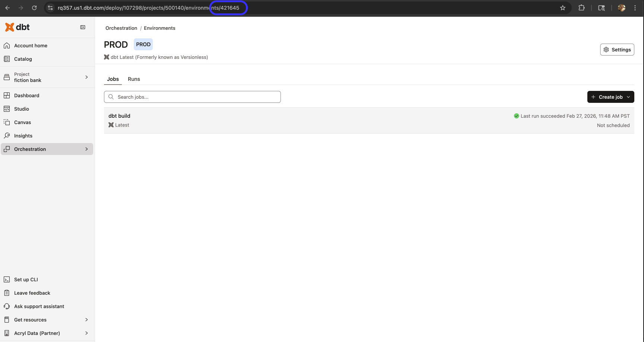The width and height of the screenshot is (644, 342).
Task: Click the Account home house icon
Action: pos(7,45)
